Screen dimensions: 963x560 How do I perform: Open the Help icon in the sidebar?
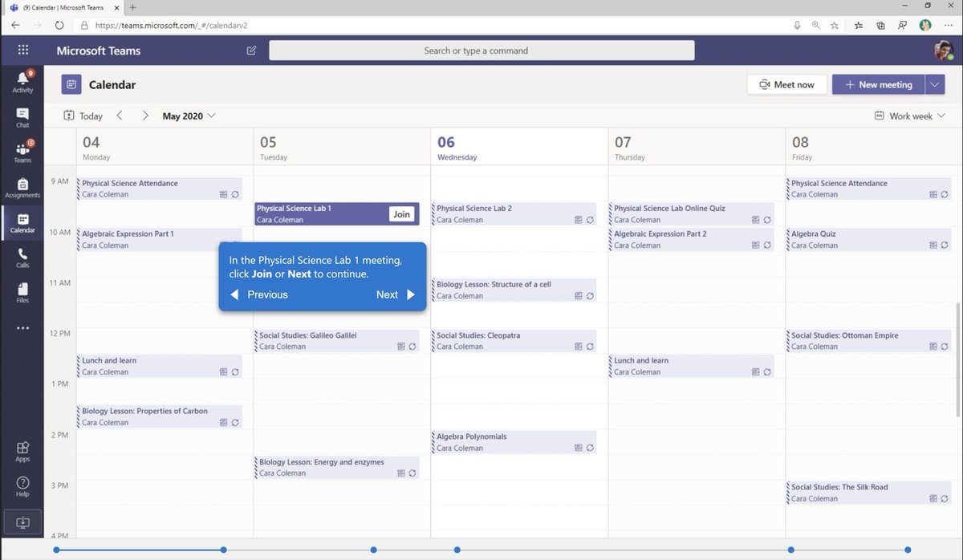coord(22,486)
